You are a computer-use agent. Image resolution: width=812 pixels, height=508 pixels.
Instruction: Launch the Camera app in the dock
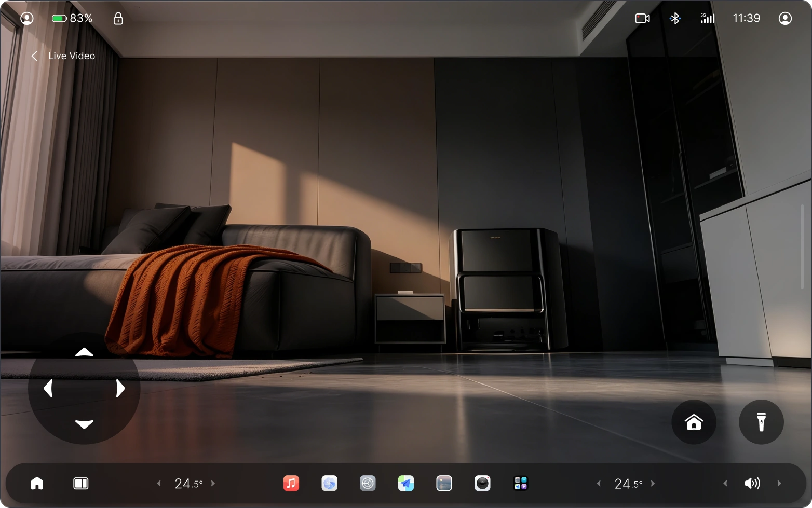(482, 484)
